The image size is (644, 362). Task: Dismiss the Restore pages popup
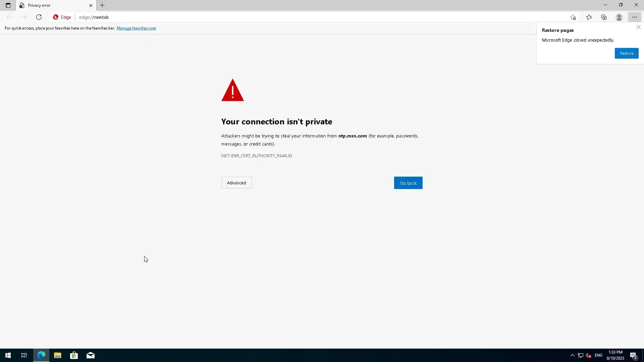coord(638,27)
